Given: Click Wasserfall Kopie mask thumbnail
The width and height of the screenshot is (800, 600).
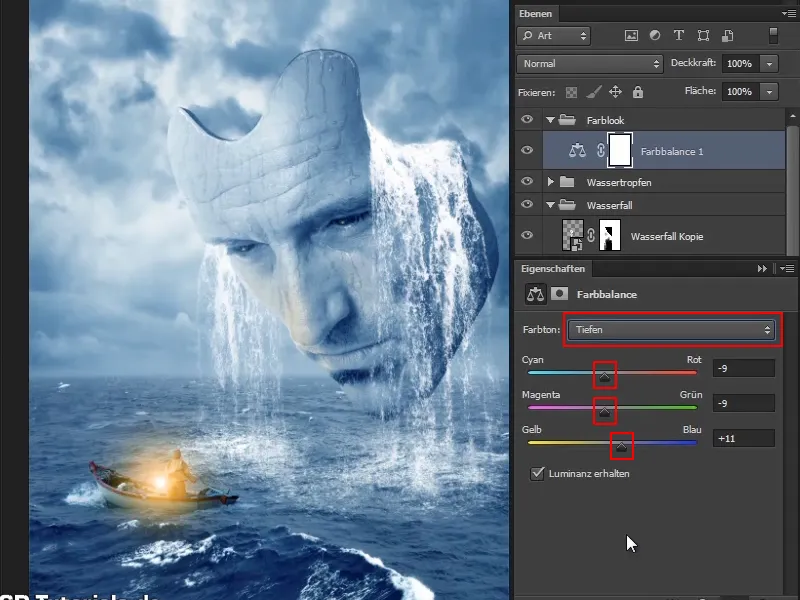Looking at the screenshot, I should tap(610, 235).
